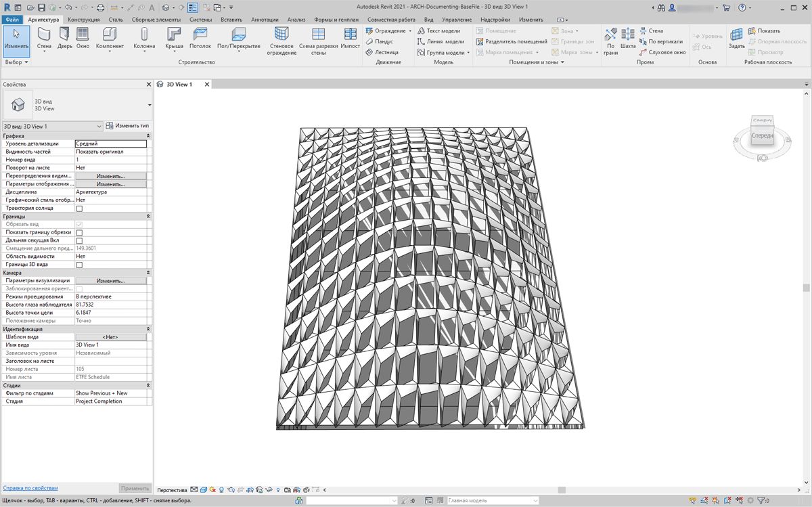Select the Колонна (Column) tool

(144, 40)
